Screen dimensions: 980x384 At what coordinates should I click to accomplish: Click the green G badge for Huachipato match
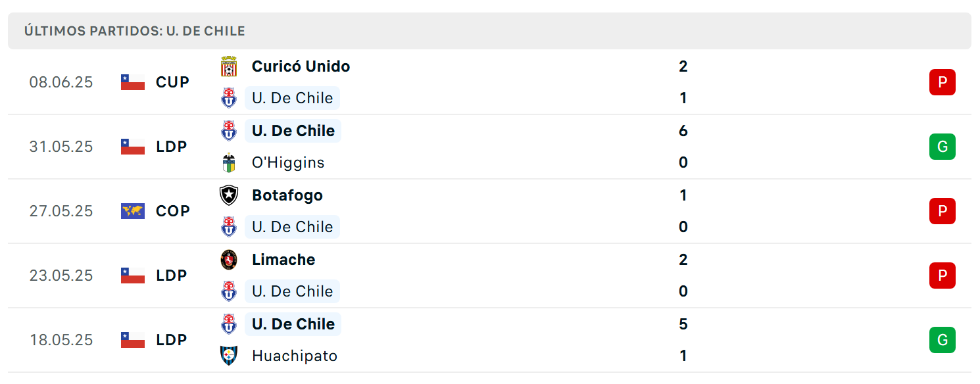point(942,340)
